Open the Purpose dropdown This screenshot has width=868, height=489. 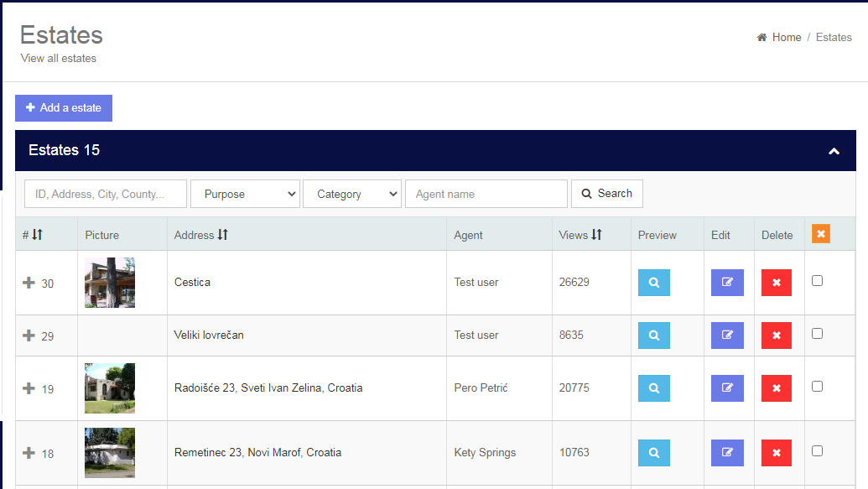(245, 193)
